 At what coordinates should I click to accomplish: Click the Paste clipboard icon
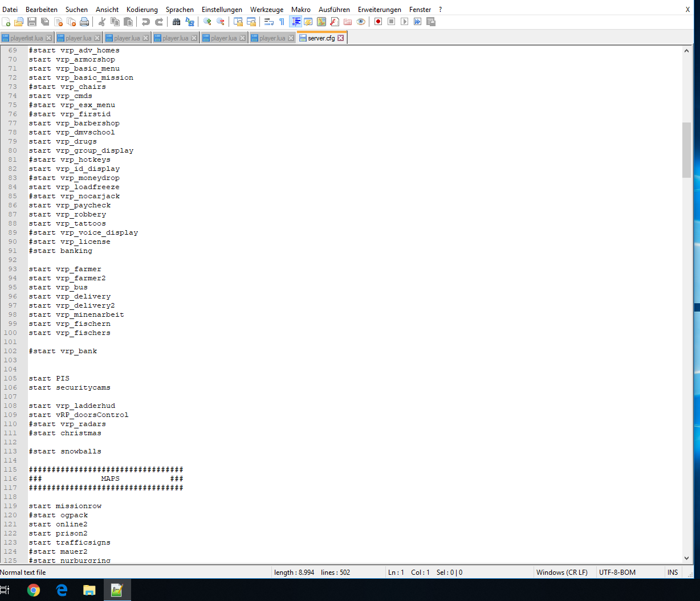point(128,22)
